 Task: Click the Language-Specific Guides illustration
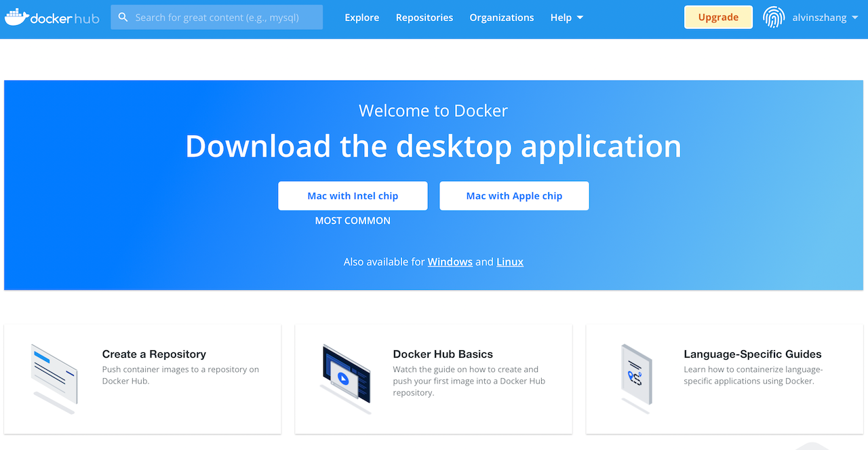[637, 379]
